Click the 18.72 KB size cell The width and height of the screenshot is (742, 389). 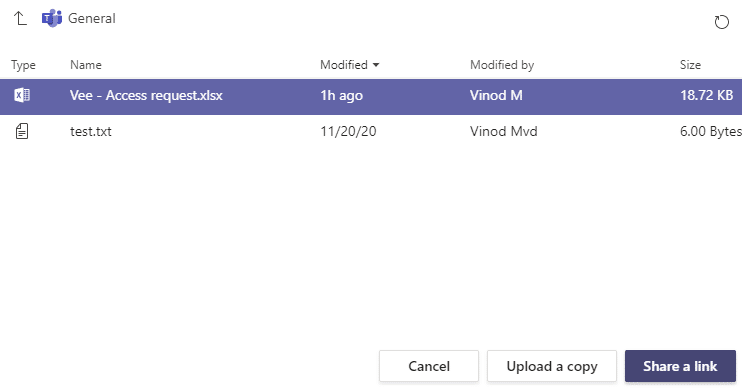coord(707,95)
